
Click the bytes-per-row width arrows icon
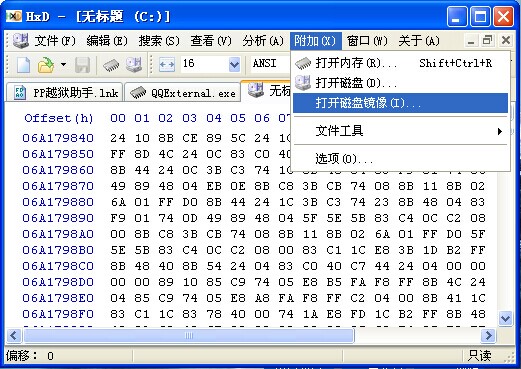167,64
